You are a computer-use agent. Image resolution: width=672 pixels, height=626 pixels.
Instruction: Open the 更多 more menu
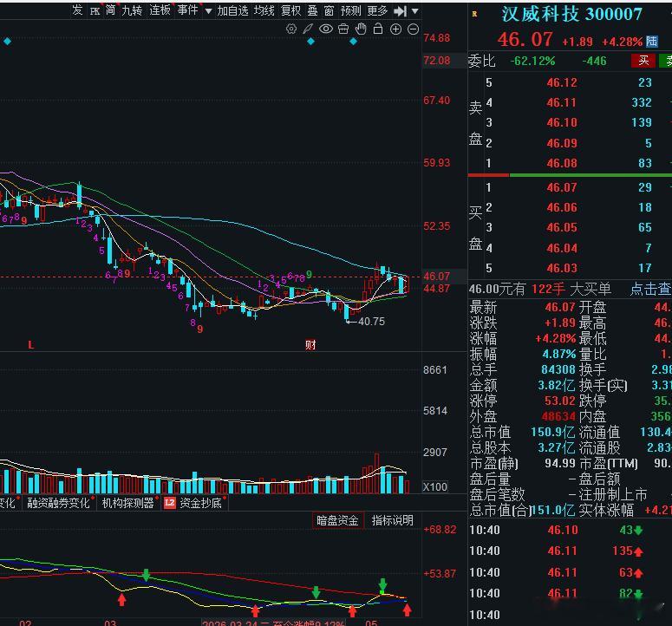pyautogui.click(x=377, y=11)
